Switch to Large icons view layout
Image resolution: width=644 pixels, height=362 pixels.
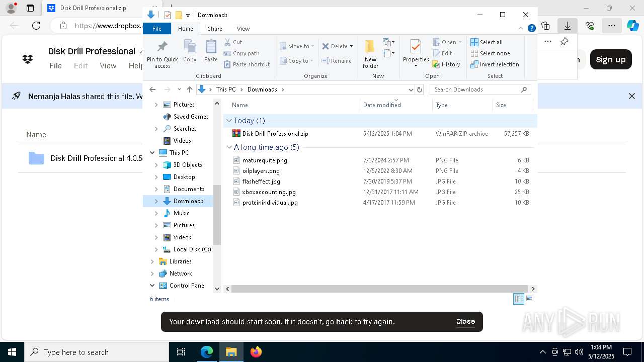(x=529, y=299)
